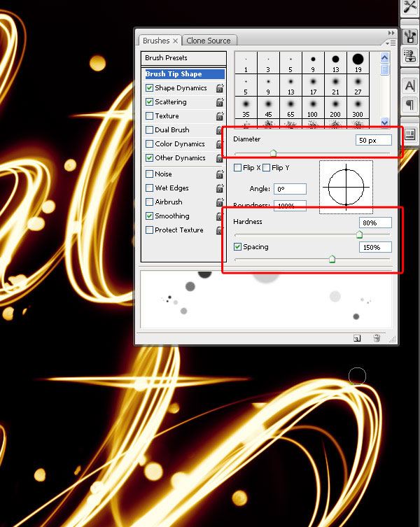
Task: Click the create new brush icon
Action: point(357,338)
